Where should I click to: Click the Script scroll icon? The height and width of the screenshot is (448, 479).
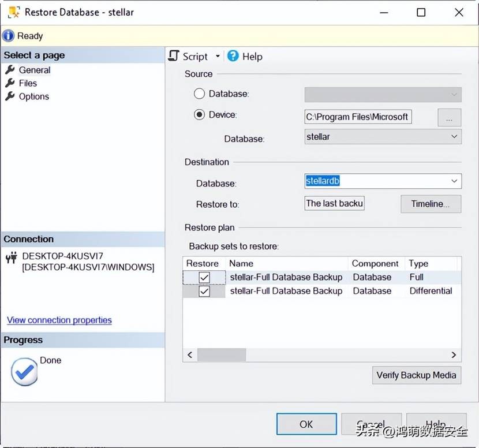(174, 55)
